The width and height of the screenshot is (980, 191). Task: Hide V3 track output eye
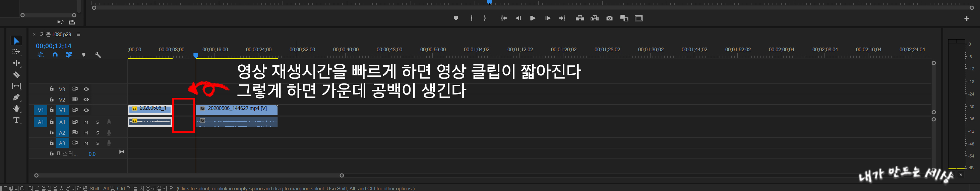(x=86, y=89)
